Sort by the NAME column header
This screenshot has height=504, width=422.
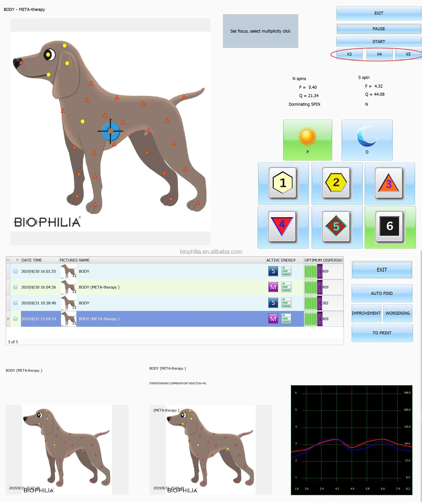click(172, 260)
